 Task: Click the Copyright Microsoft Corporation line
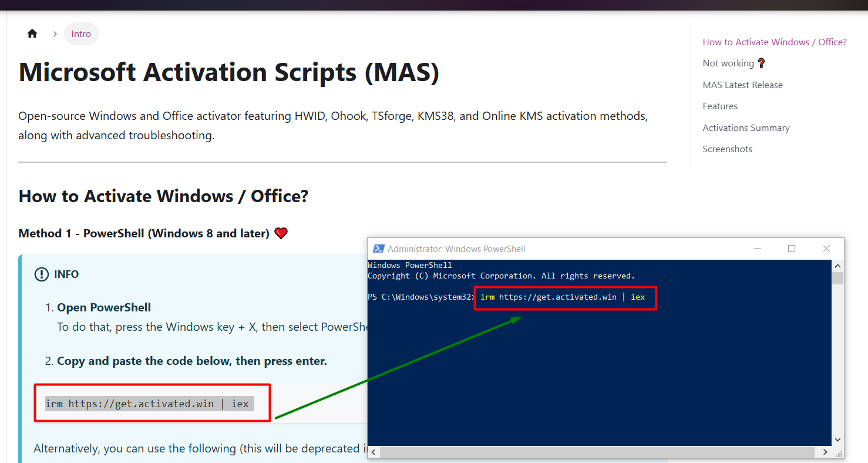point(501,276)
